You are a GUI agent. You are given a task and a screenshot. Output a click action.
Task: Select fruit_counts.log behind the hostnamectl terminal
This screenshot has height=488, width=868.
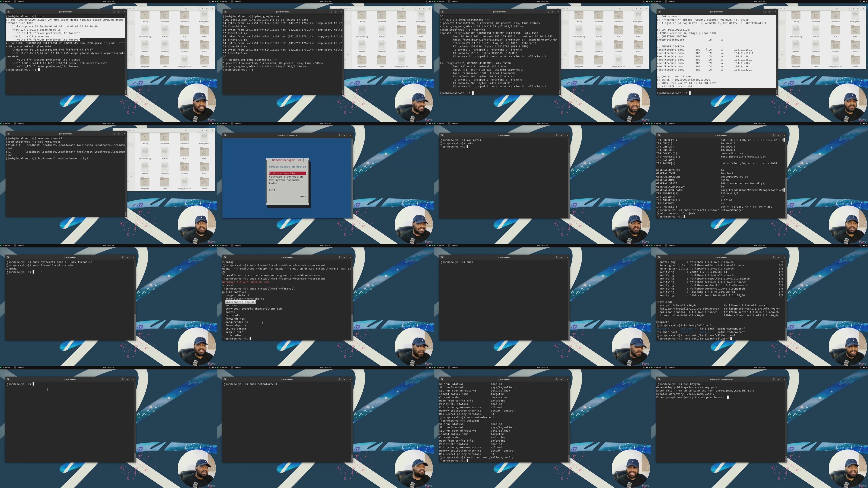(145, 153)
